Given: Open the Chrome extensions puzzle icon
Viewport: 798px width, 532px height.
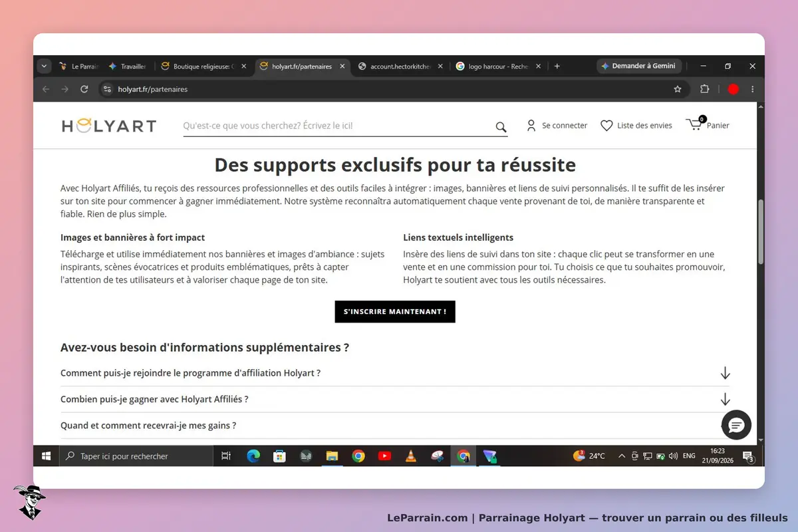Looking at the screenshot, I should [x=705, y=89].
